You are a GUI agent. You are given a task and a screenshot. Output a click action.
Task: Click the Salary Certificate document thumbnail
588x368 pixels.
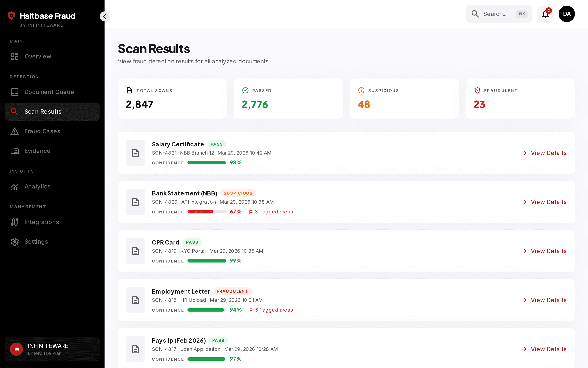tap(136, 153)
